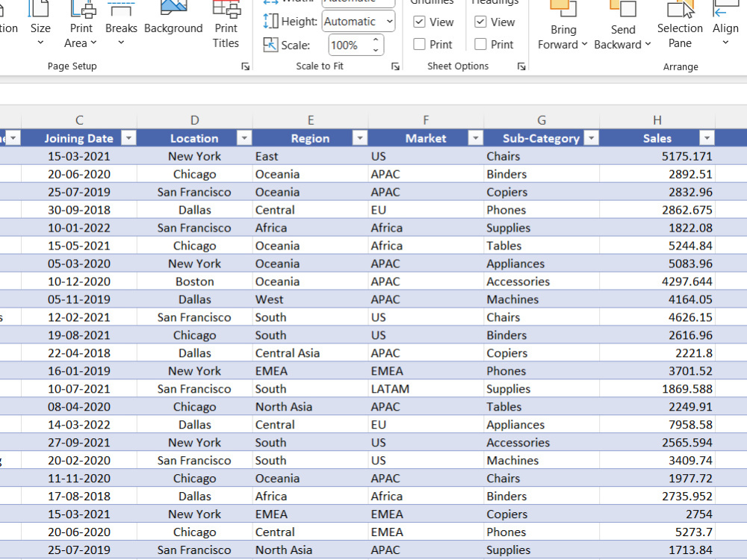Toggle Gridlines View checkbox
The image size is (747, 560).
[419, 22]
